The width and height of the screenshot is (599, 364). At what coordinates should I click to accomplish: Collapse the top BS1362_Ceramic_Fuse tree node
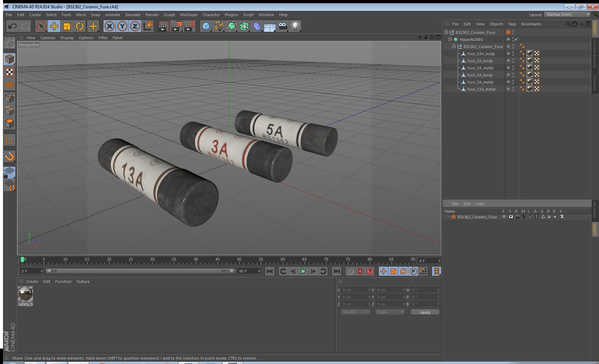(x=446, y=32)
